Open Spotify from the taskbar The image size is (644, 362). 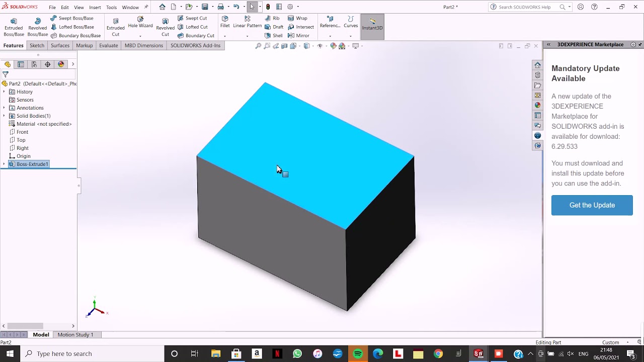358,353
